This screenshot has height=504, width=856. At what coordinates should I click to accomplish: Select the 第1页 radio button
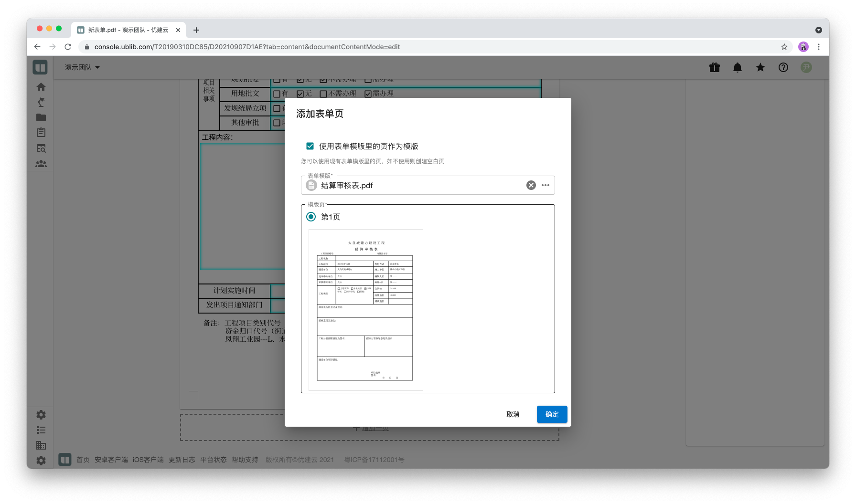coord(311,217)
